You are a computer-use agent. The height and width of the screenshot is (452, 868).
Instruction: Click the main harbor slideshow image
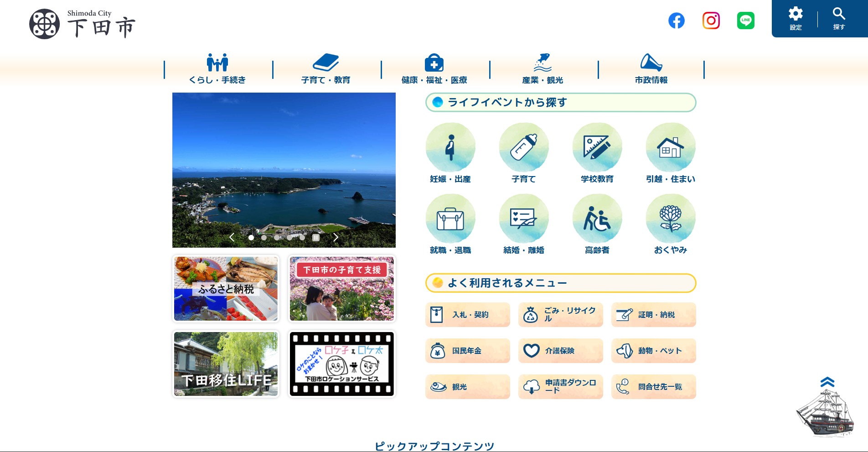[x=284, y=170]
